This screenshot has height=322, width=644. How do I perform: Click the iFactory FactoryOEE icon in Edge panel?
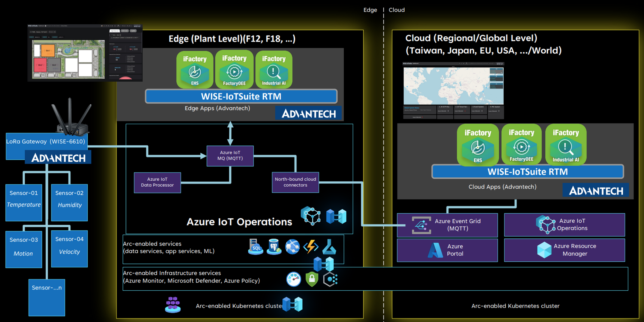(x=234, y=69)
